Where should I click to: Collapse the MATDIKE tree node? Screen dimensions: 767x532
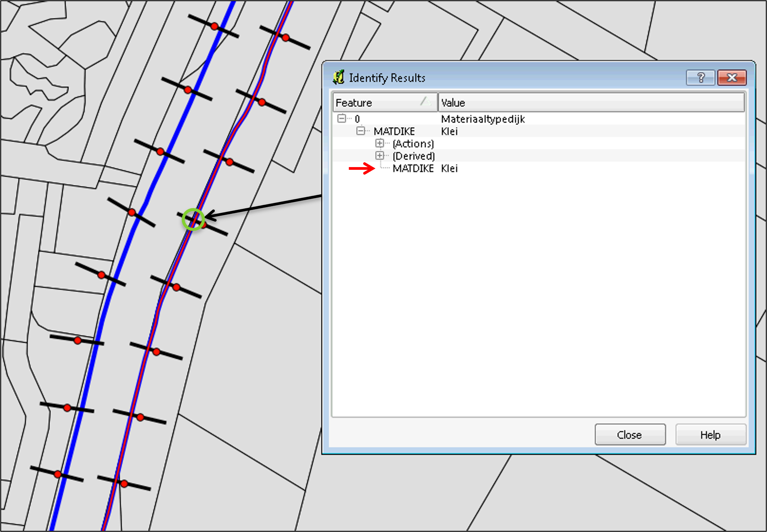click(360, 131)
